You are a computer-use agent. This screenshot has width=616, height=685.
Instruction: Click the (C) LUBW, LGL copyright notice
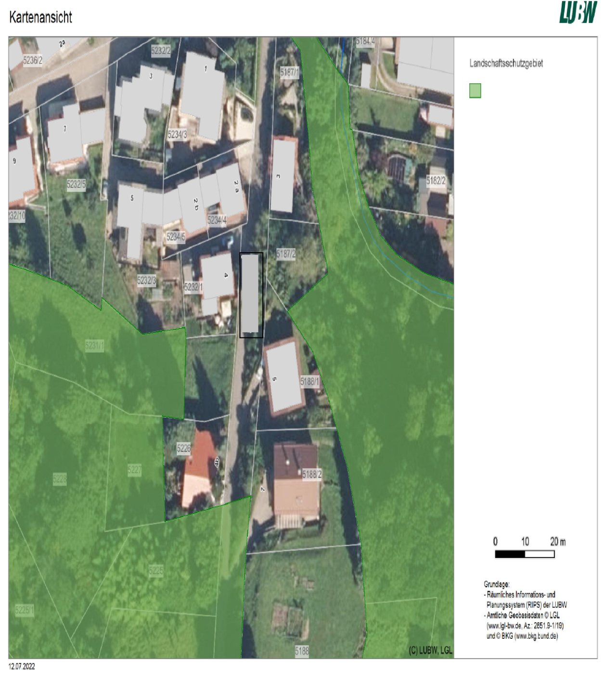(x=430, y=650)
